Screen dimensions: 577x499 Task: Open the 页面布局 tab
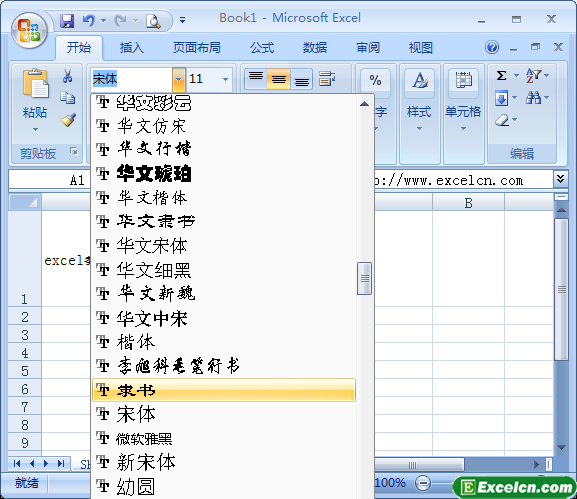coord(197,48)
